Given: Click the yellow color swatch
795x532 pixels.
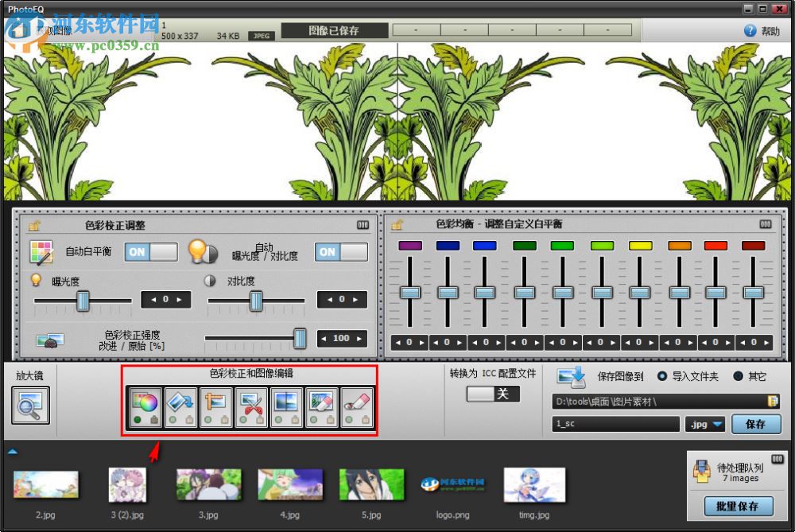Looking at the screenshot, I should click(640, 246).
